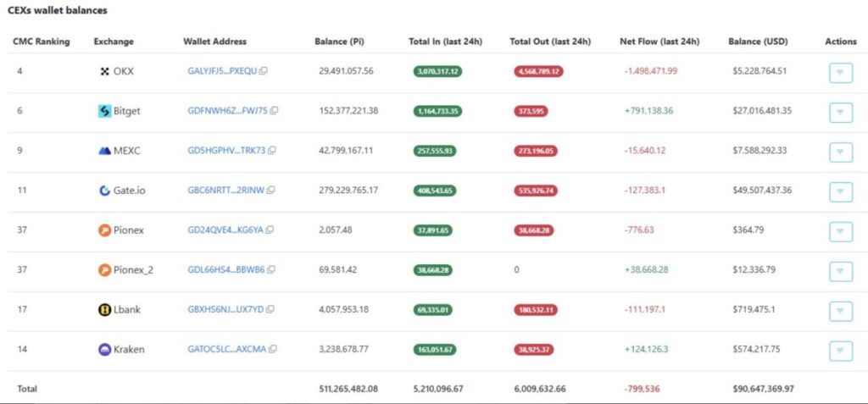The image size is (868, 404).
Task: Follow the GBXHS6NJ...UX7YD wallet link
Action: 225,310
